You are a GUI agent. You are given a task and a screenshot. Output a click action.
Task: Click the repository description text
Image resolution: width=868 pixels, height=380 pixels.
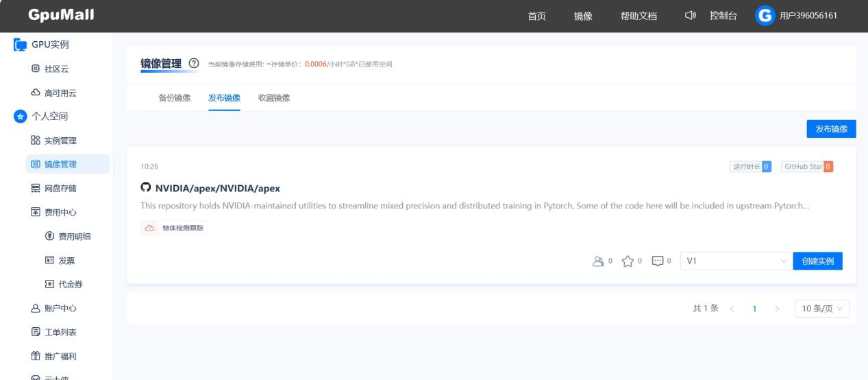click(x=475, y=206)
